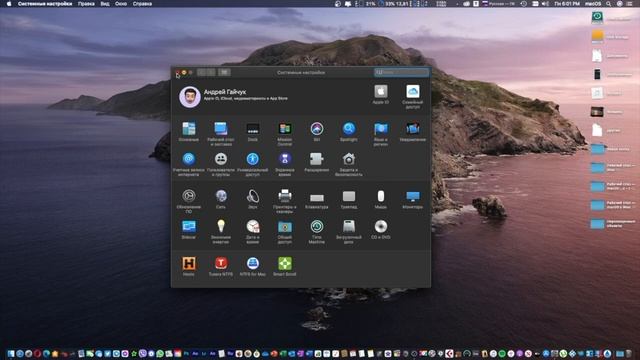640x360 pixels.
Task: Open the Правка menu
Action: (86, 4)
